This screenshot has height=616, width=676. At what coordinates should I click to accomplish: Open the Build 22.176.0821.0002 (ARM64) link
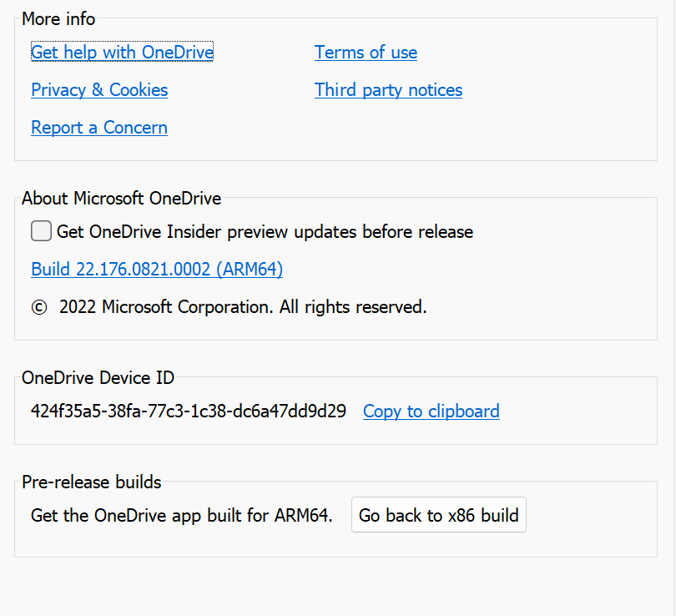pyautogui.click(x=156, y=269)
